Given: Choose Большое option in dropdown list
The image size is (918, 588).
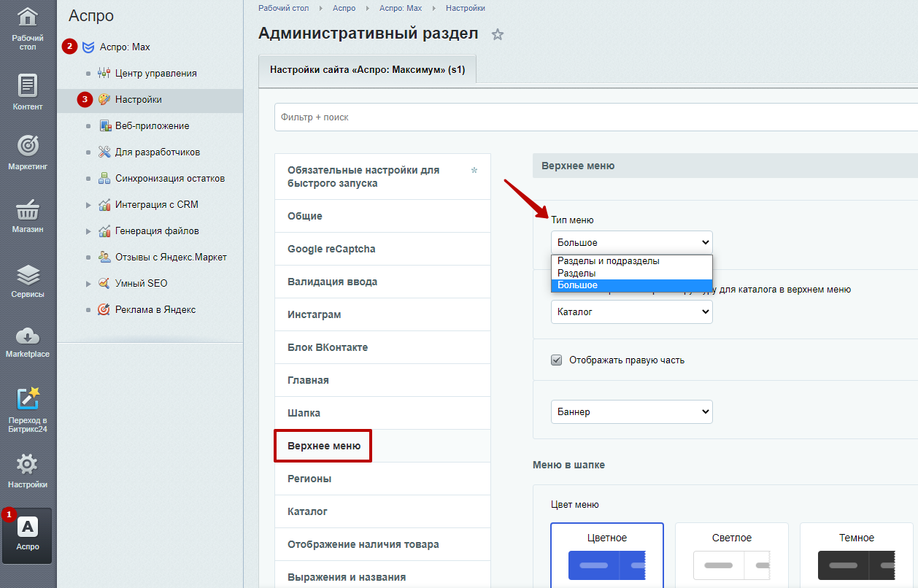Looking at the screenshot, I should 632,285.
